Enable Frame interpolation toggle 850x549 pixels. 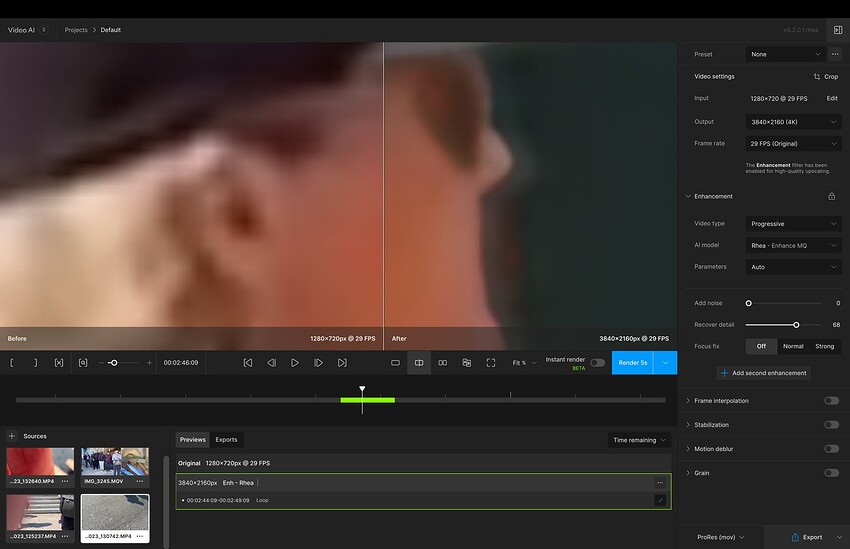point(830,401)
